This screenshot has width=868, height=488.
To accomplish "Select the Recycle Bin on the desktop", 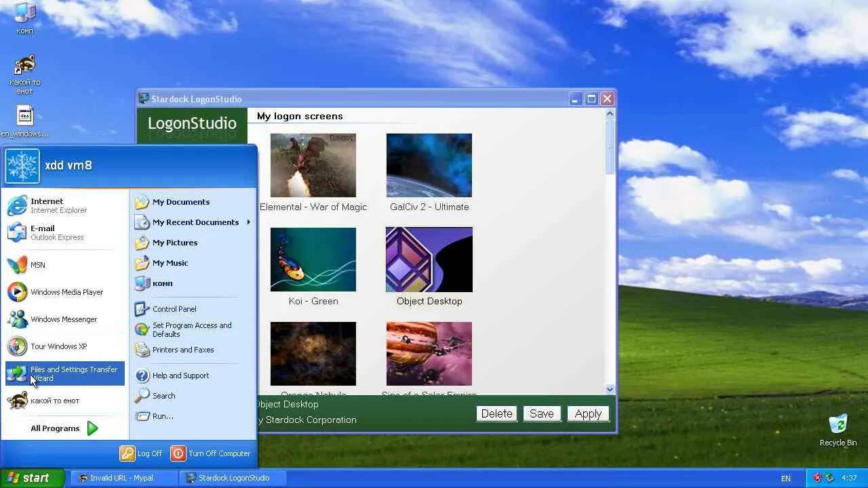I will (838, 430).
